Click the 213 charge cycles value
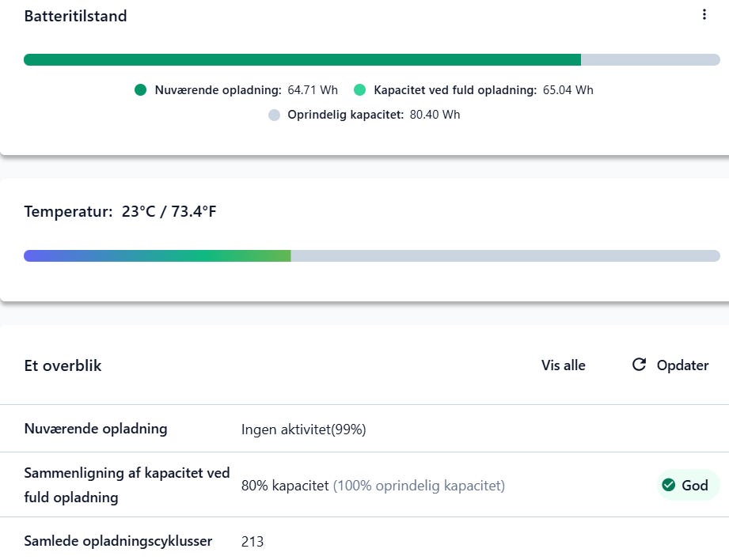The height and width of the screenshot is (560, 729). tap(252, 542)
